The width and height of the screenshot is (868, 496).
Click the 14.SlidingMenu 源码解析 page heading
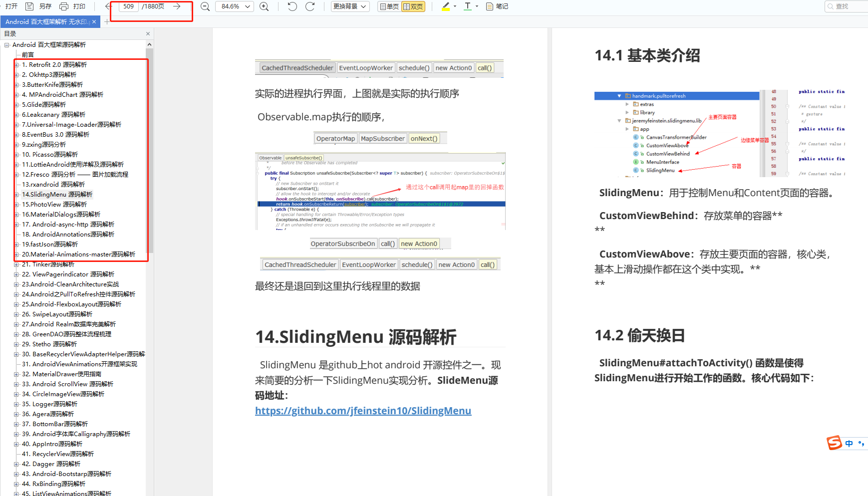pos(355,337)
